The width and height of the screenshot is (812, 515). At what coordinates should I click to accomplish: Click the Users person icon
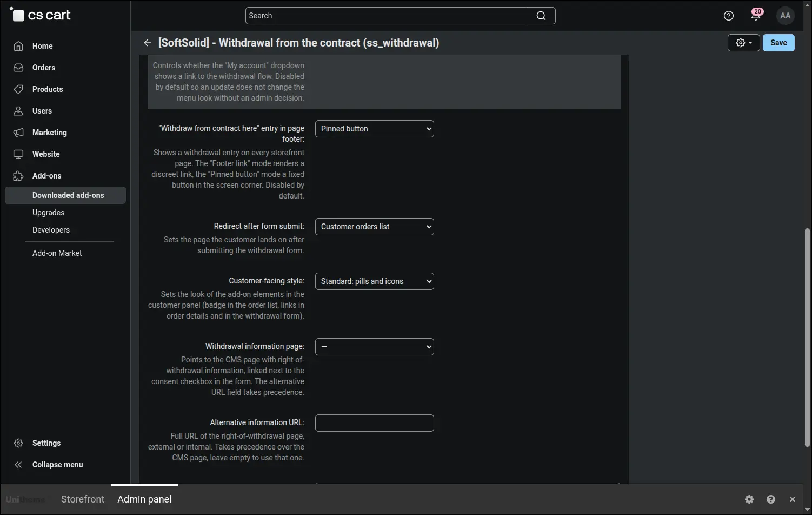pos(18,111)
